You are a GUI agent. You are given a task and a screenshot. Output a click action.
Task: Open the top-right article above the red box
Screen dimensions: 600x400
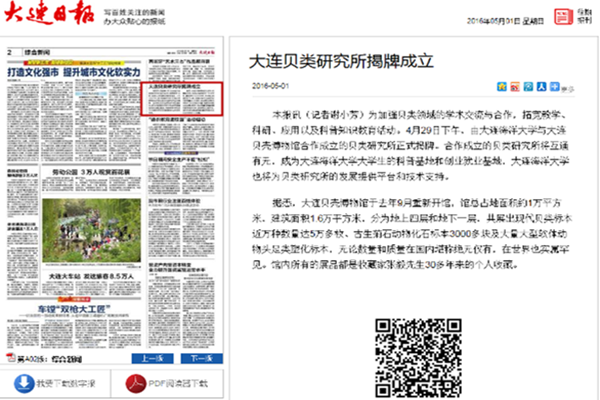181,68
